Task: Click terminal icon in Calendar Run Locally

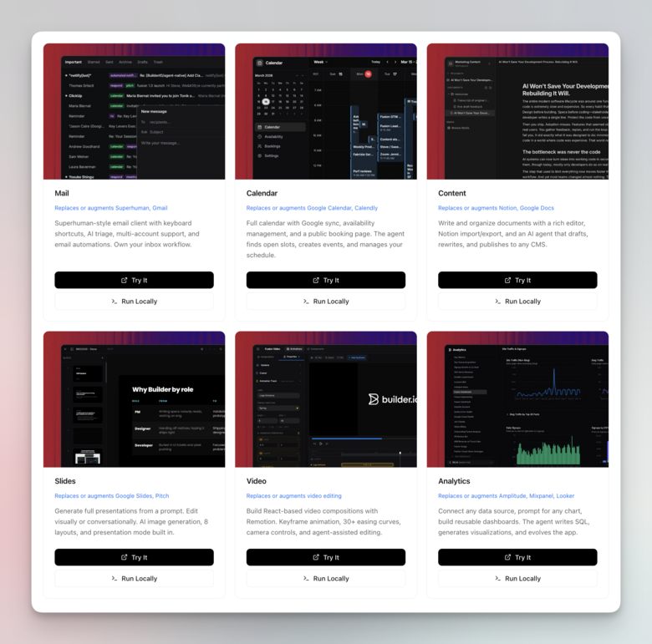Action: tap(306, 302)
